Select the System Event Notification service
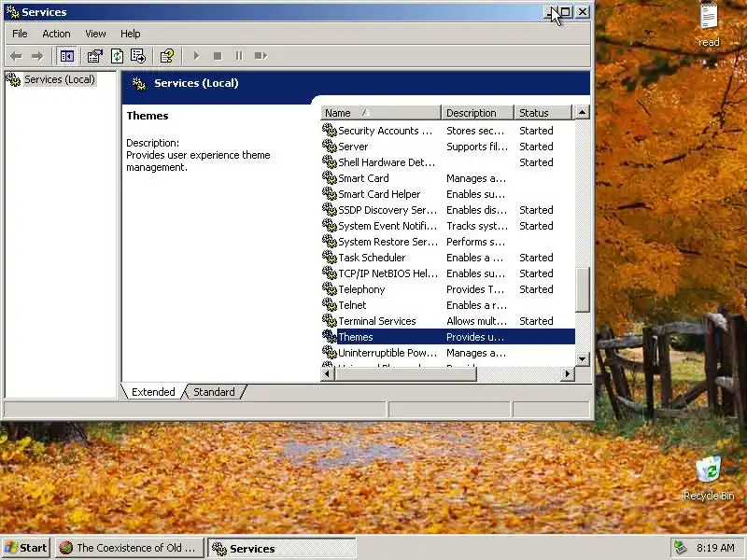 tap(448, 226)
